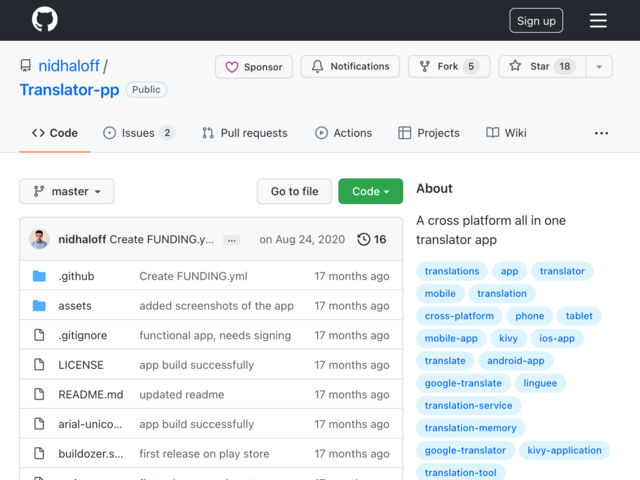Select the translations topic tag
Screen dimensions: 640x480
tap(452, 271)
